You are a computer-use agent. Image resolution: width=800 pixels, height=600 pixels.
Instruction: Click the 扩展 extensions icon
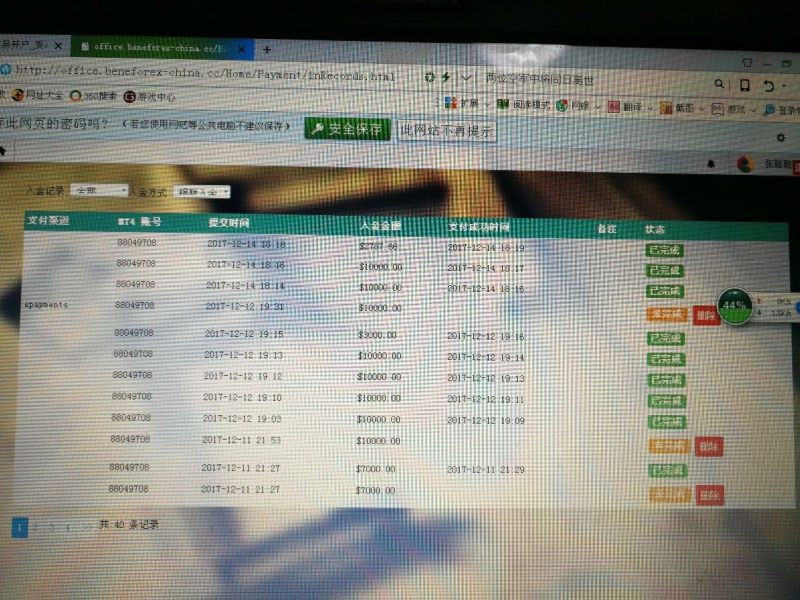pos(449,103)
